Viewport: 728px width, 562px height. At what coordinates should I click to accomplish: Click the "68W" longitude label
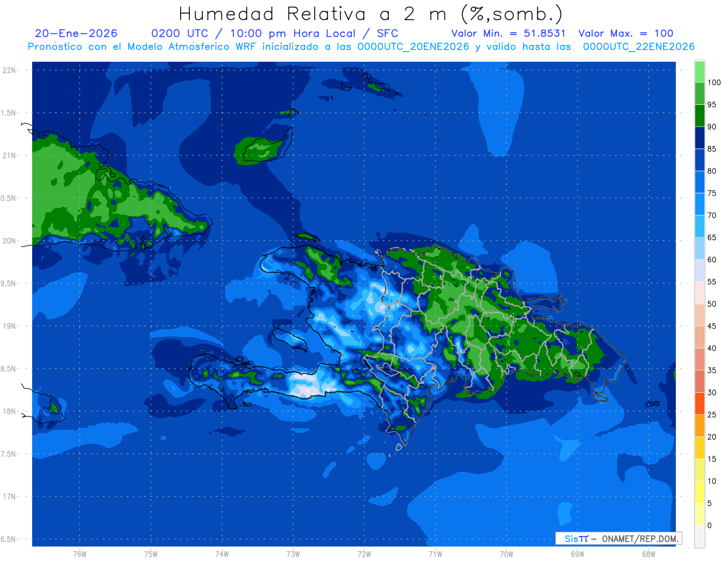tap(649, 554)
